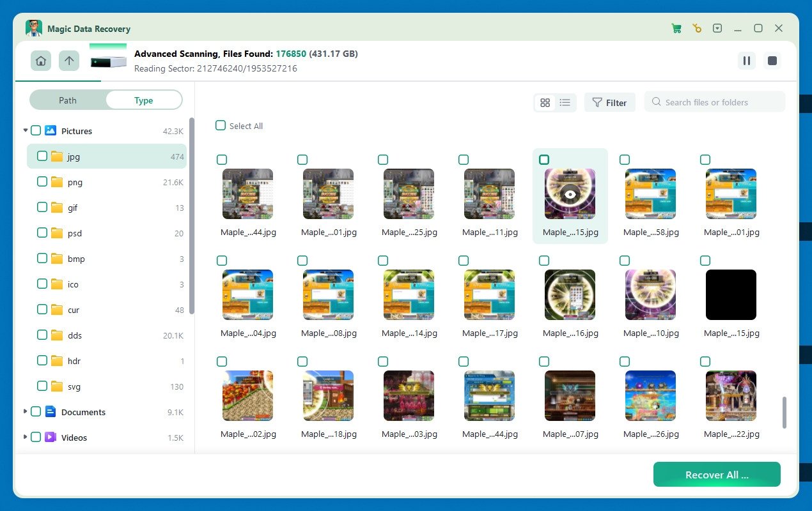The height and width of the screenshot is (511, 812).
Task: Pause the advanced scanning
Action: point(746,61)
